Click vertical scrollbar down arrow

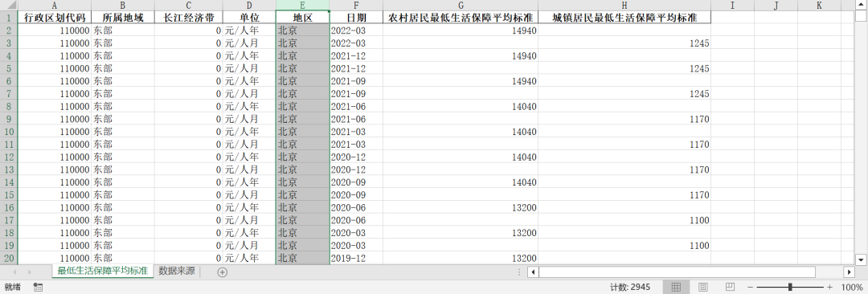861,259
